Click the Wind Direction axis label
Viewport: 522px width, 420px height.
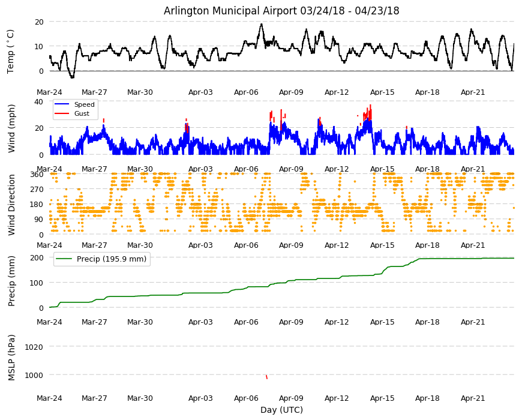(11, 205)
